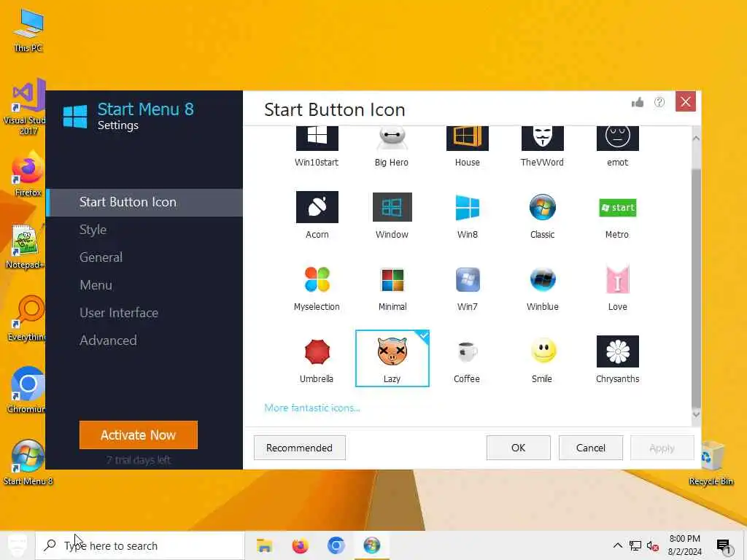
Task: Pick the Window start icon
Action: pos(392,207)
